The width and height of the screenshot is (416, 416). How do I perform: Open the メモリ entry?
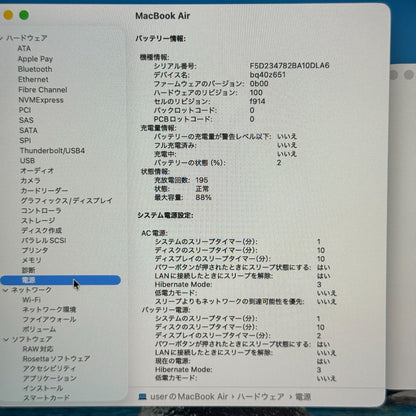(32, 260)
